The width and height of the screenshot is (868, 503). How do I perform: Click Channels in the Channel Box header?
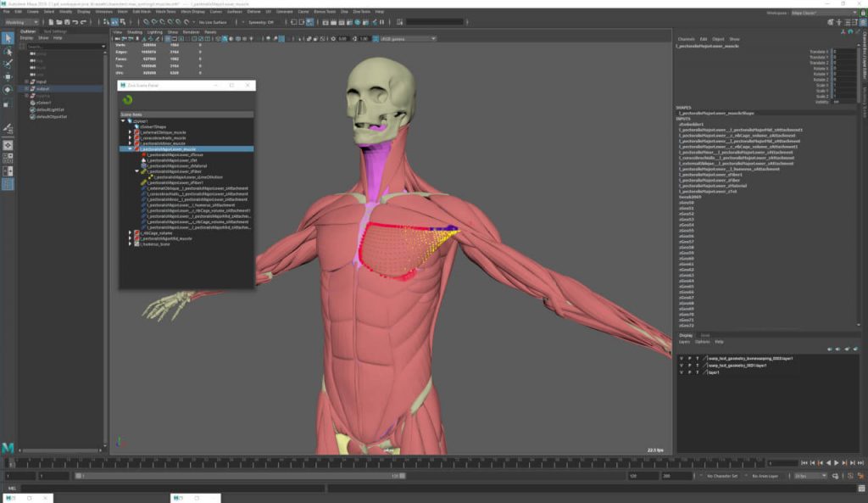point(686,39)
